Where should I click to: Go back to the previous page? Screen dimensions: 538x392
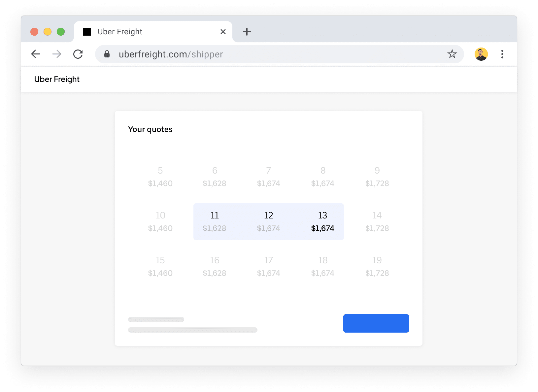pos(36,54)
